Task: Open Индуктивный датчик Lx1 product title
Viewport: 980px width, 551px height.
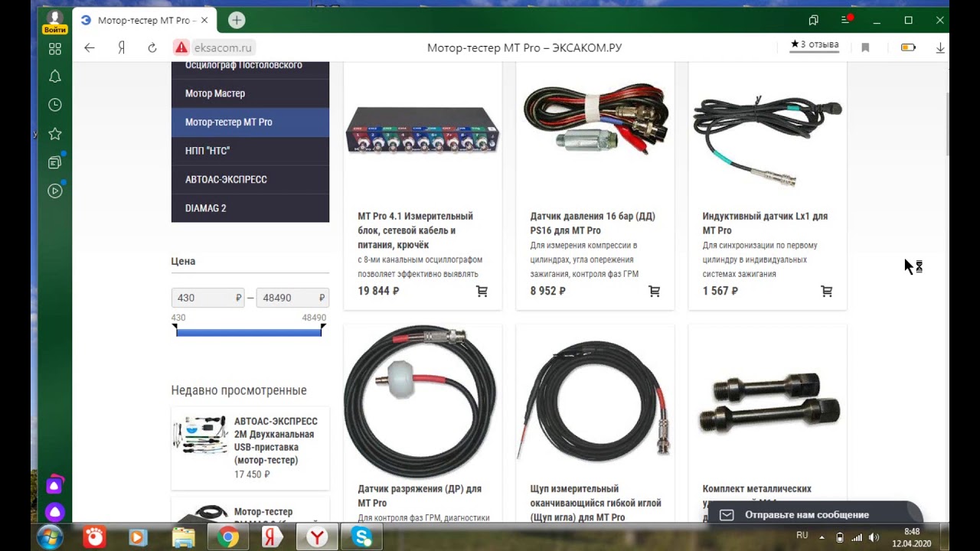Action: coord(765,223)
